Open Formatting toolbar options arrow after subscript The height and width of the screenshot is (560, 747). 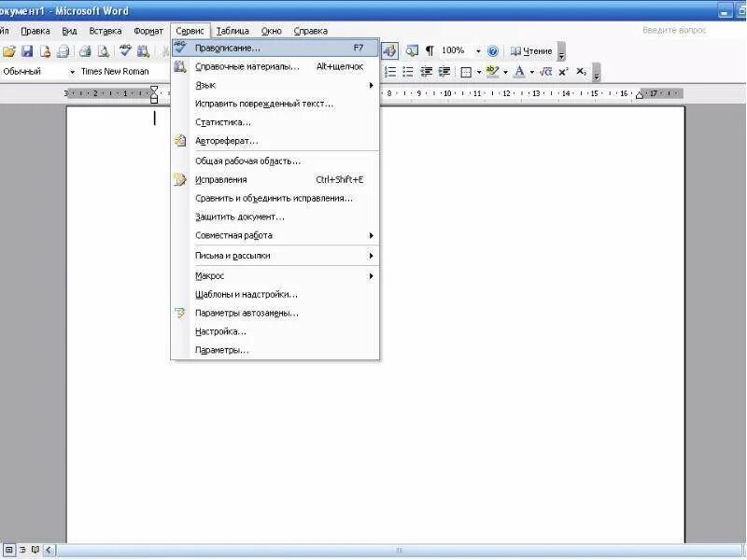[x=596, y=73]
